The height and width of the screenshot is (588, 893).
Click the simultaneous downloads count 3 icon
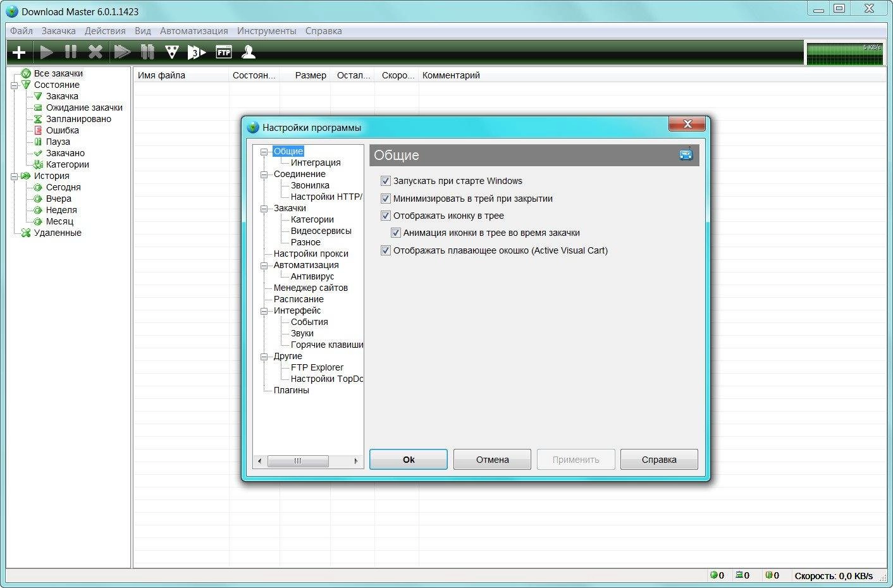(x=197, y=52)
